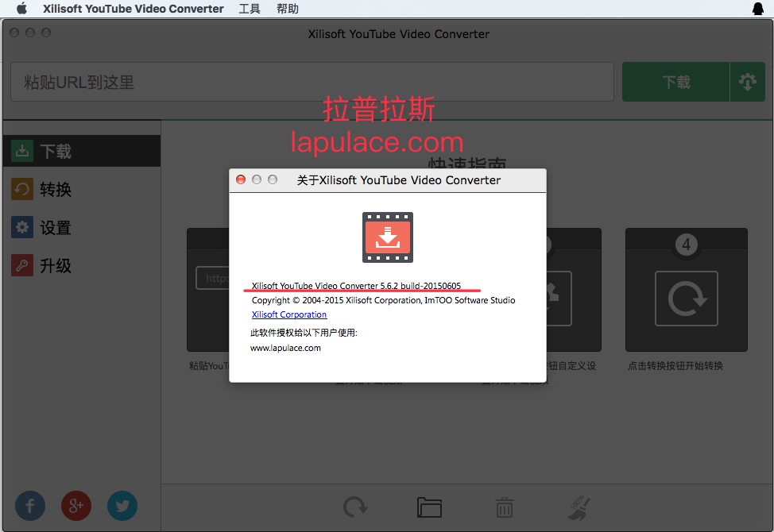Open the 帮助 menu
Screen dimensions: 774x532
tap(288, 9)
